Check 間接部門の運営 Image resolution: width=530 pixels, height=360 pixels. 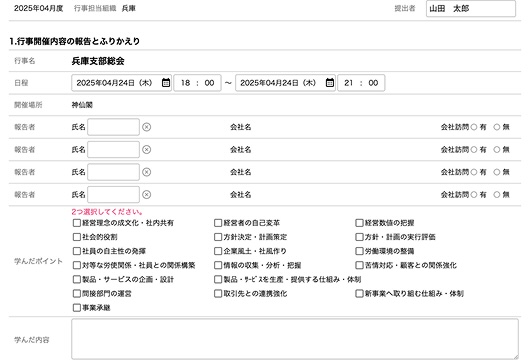click(x=77, y=294)
